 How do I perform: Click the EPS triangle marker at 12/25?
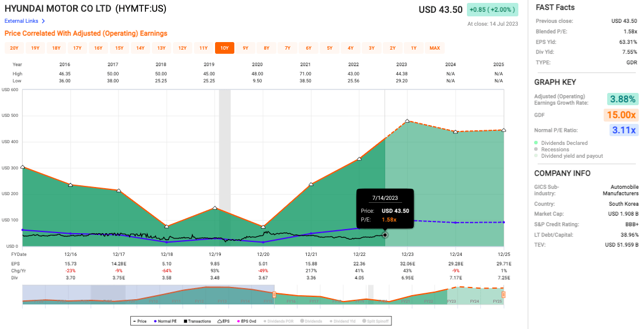coord(504,130)
